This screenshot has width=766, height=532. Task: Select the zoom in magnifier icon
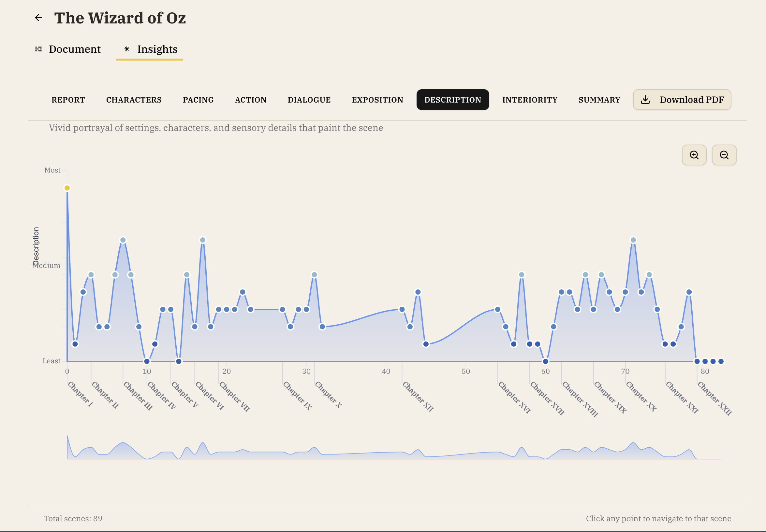tap(694, 155)
